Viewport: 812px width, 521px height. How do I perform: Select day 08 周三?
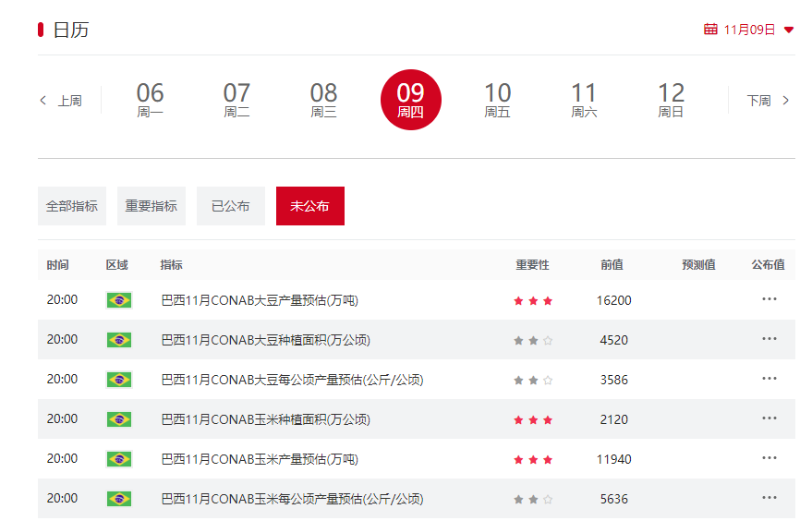coord(323,100)
